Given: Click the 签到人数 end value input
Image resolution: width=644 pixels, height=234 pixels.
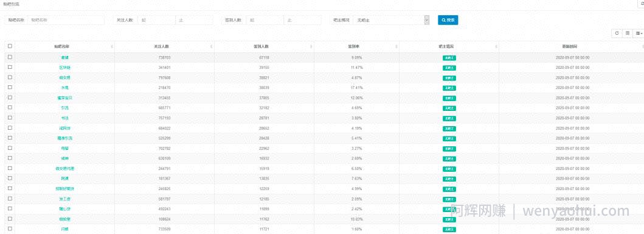Looking at the screenshot, I should click(x=303, y=19).
